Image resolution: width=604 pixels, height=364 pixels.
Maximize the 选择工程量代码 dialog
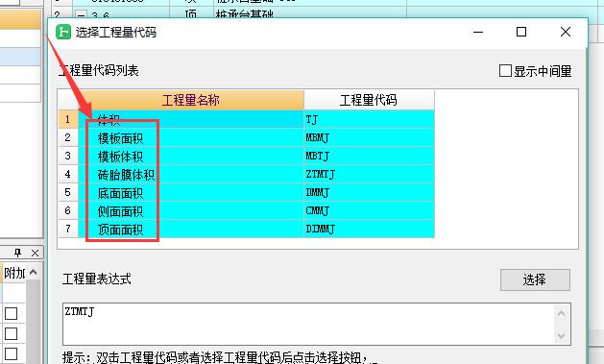coord(521,32)
